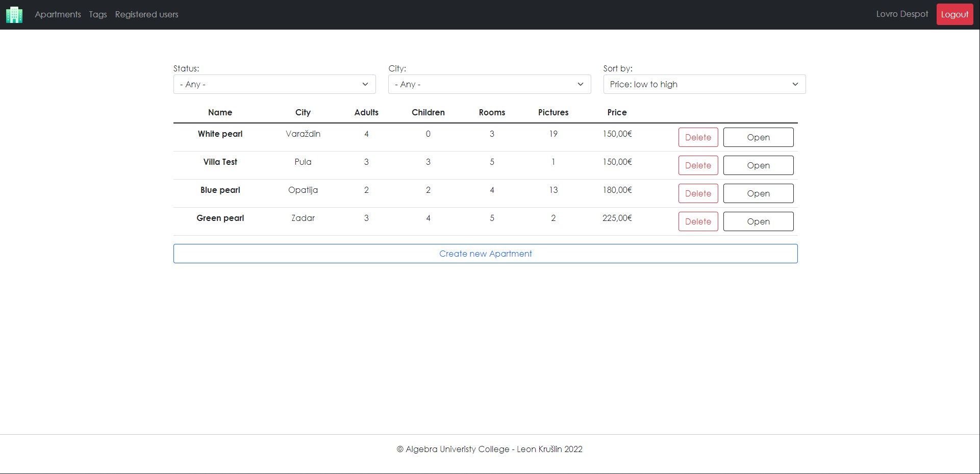Screen dimensions: 980x474
Task: Click the Logout button
Action: 954,14
